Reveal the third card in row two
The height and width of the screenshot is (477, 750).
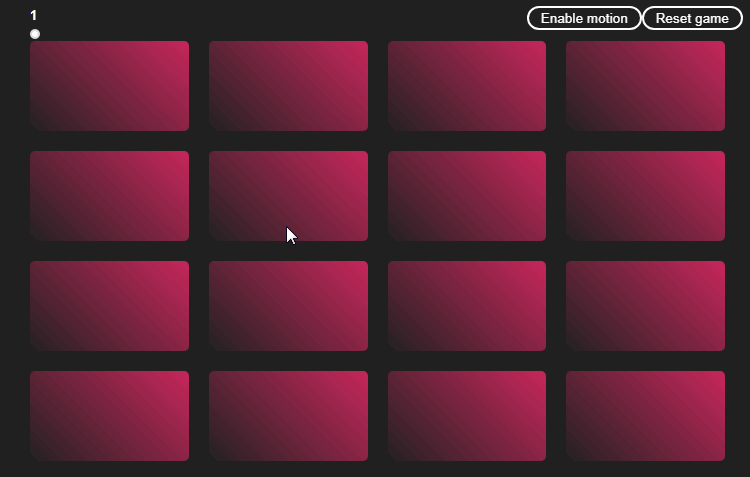(x=467, y=196)
